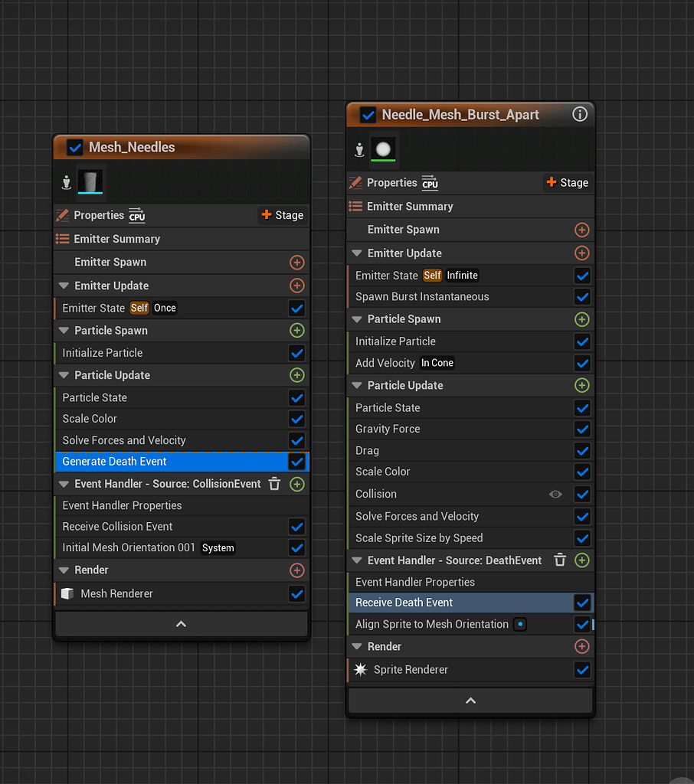This screenshot has width=694, height=784.
Task: Click the Mesh_Needles emitter thumbnail preview
Action: point(90,182)
